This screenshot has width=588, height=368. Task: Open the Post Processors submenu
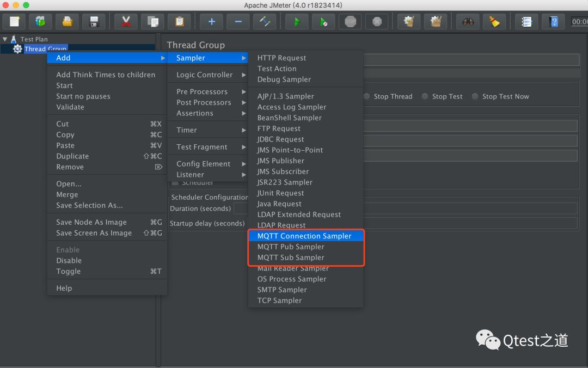click(x=208, y=102)
